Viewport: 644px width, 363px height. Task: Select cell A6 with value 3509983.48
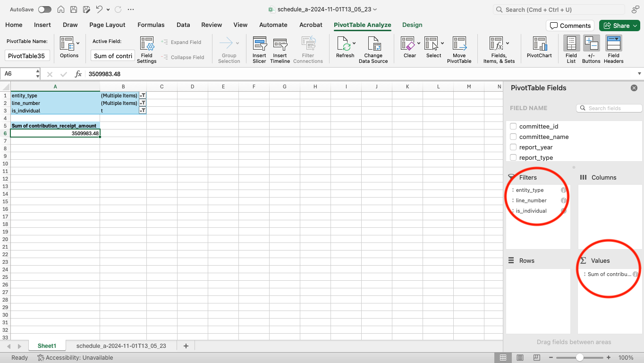[x=55, y=133]
